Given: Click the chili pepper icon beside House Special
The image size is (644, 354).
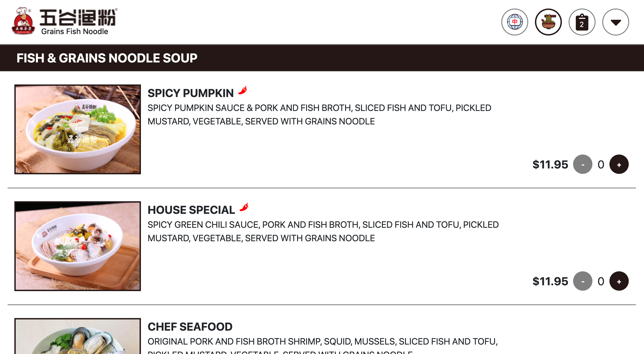Looking at the screenshot, I should point(244,207).
